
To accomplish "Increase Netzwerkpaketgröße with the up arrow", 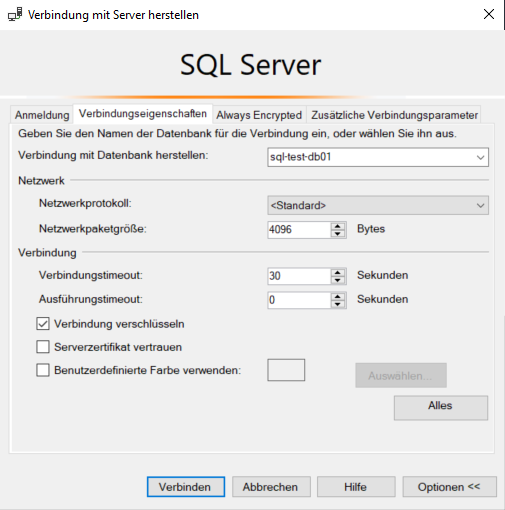I will [338, 226].
